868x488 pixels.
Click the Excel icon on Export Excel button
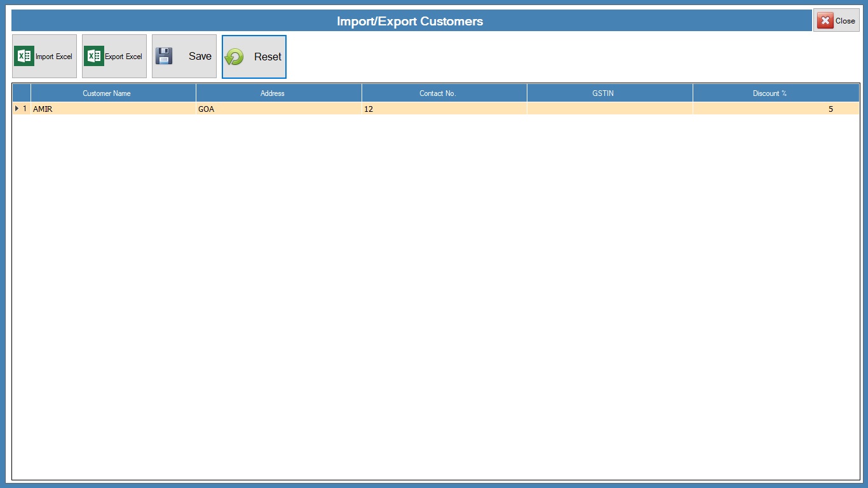[x=94, y=57]
